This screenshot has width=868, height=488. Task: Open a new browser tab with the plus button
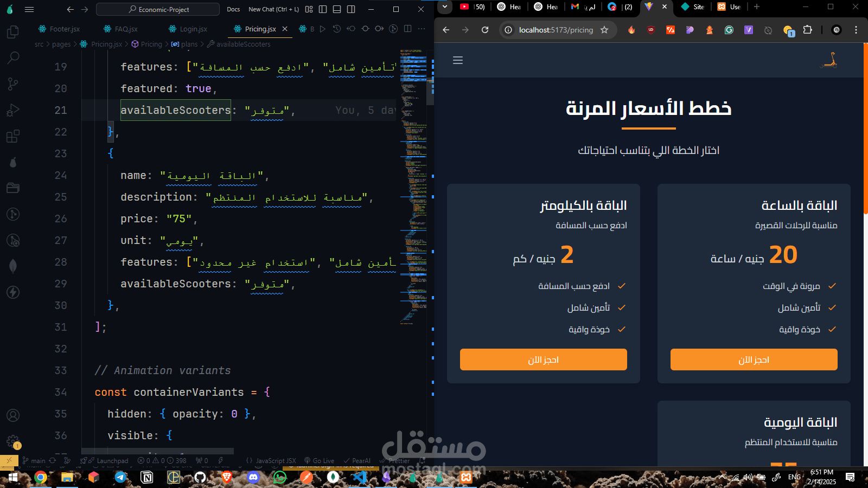pyautogui.click(x=757, y=7)
